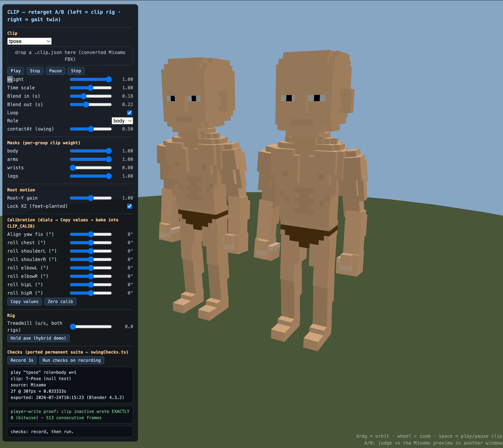503x448 pixels.
Task: Click the 'Calibration' section heading
Action: point(63,223)
